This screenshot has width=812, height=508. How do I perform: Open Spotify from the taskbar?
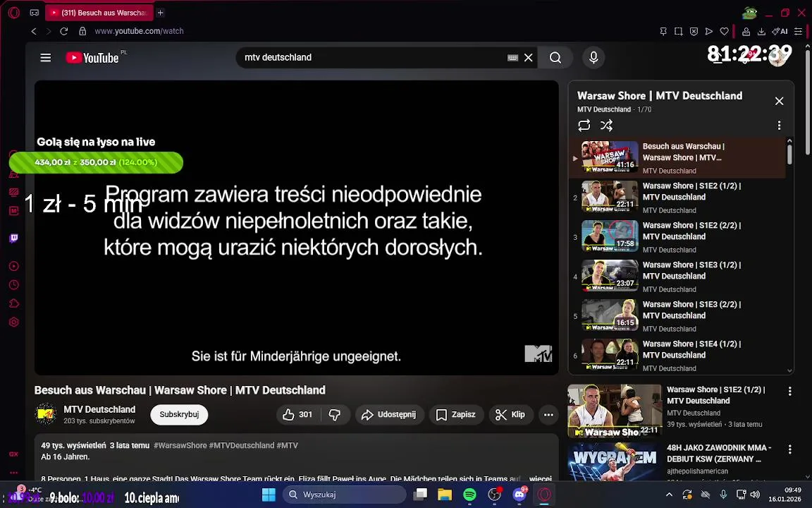(x=469, y=495)
